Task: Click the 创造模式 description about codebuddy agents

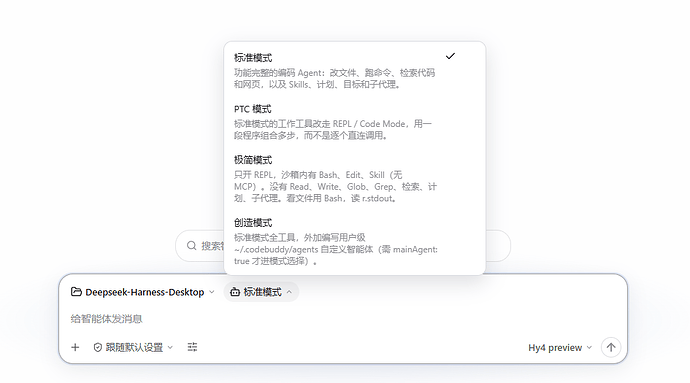Action: (x=336, y=249)
